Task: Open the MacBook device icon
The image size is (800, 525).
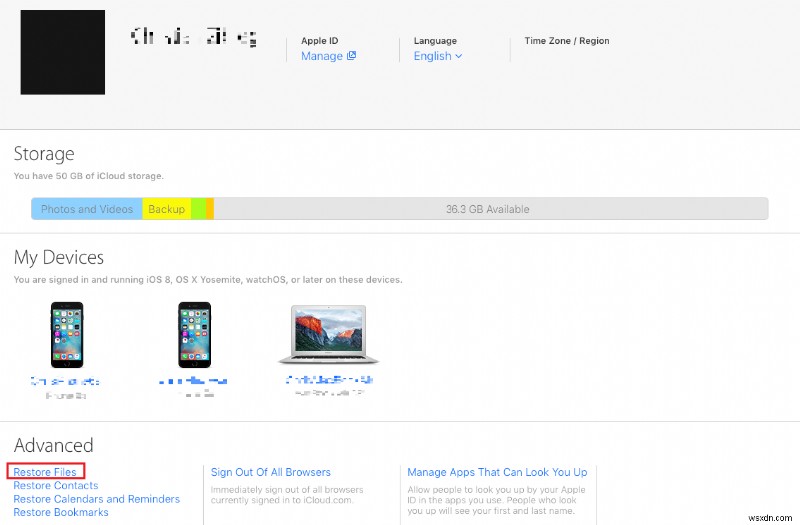Action: [x=329, y=334]
